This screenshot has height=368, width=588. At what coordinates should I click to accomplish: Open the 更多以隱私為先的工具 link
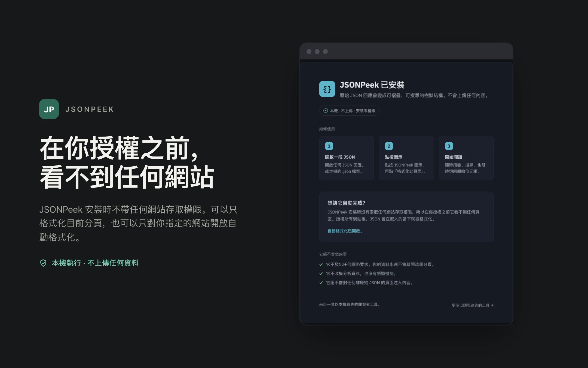(473, 305)
